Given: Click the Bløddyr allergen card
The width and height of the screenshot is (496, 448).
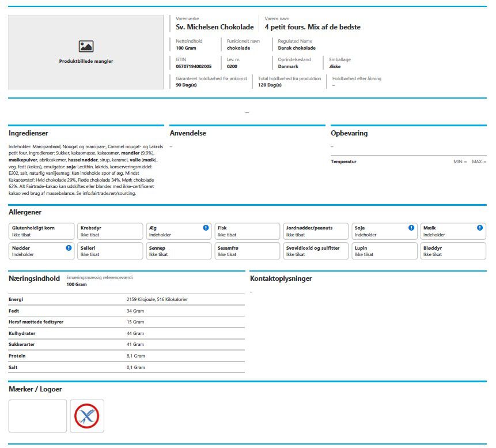Looking at the screenshot, I should (453, 251).
